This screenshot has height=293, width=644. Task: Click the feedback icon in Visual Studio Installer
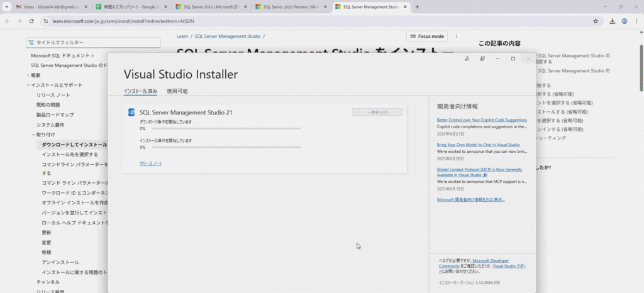482,58
